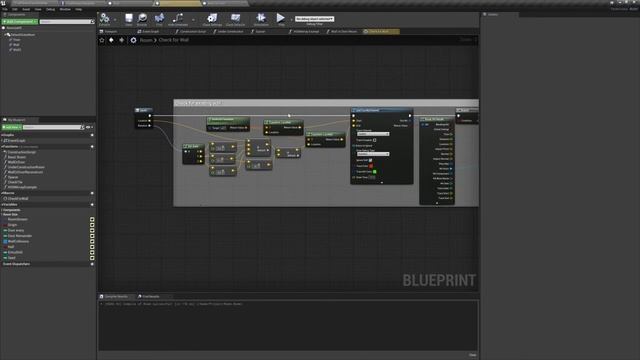This screenshot has width=640, height=360.
Task: Open Class Defaults
Action: tap(236, 19)
